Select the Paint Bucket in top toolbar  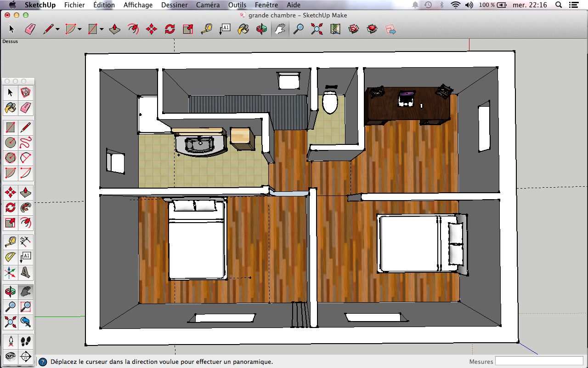[x=243, y=29]
